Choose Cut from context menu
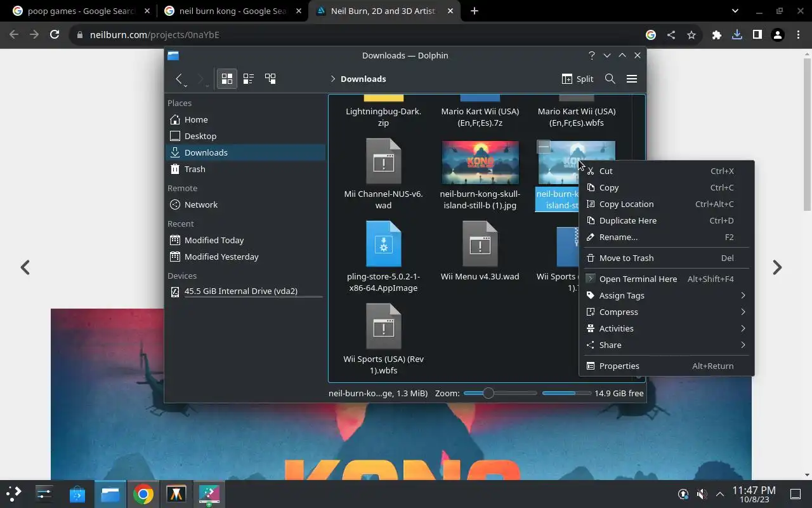 pyautogui.click(x=666, y=171)
